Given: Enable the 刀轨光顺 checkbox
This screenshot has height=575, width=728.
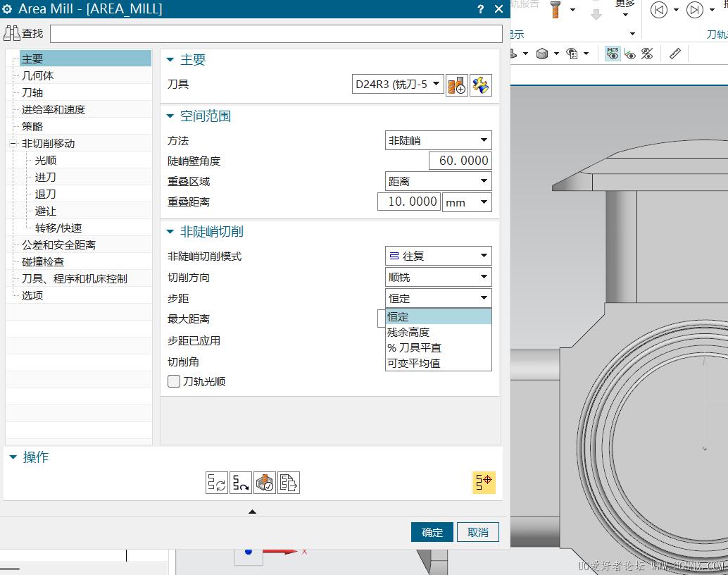Looking at the screenshot, I should click(x=174, y=381).
